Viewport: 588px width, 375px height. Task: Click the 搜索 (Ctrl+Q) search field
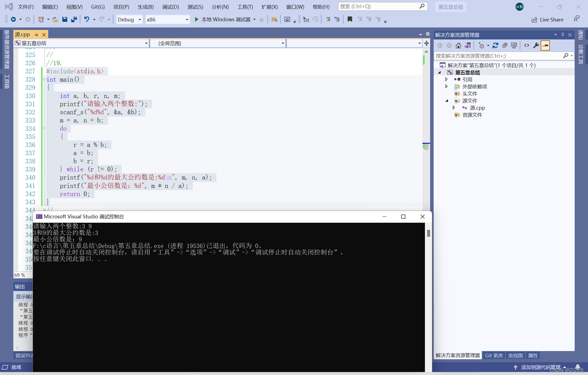(383, 6)
